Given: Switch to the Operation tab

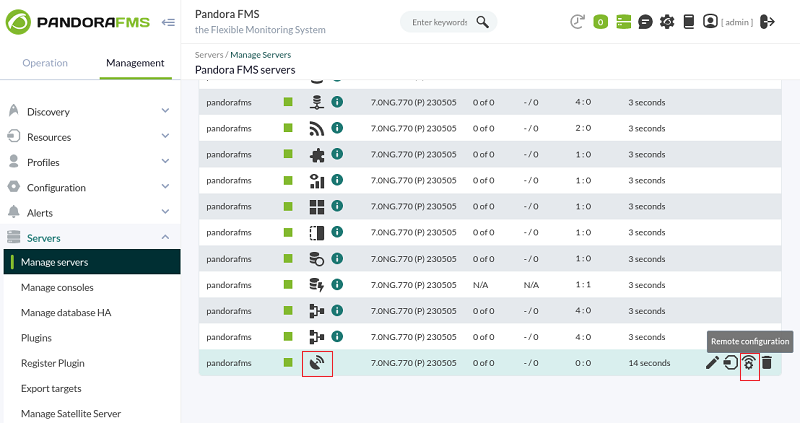Looking at the screenshot, I should (x=45, y=63).
